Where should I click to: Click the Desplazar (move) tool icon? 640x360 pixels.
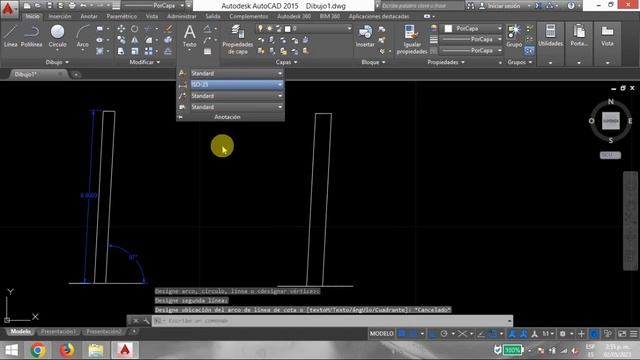point(121,29)
